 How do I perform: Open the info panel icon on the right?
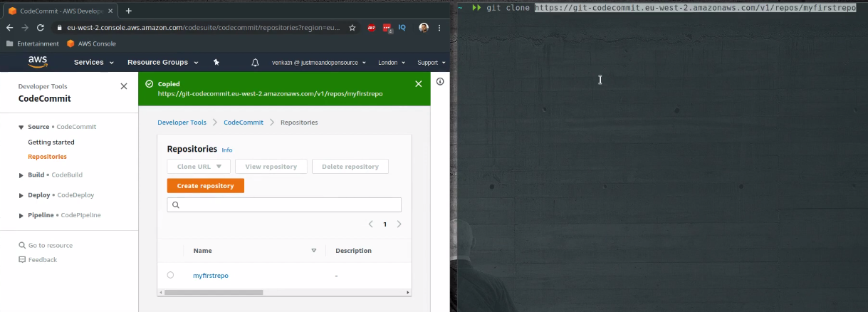440,82
